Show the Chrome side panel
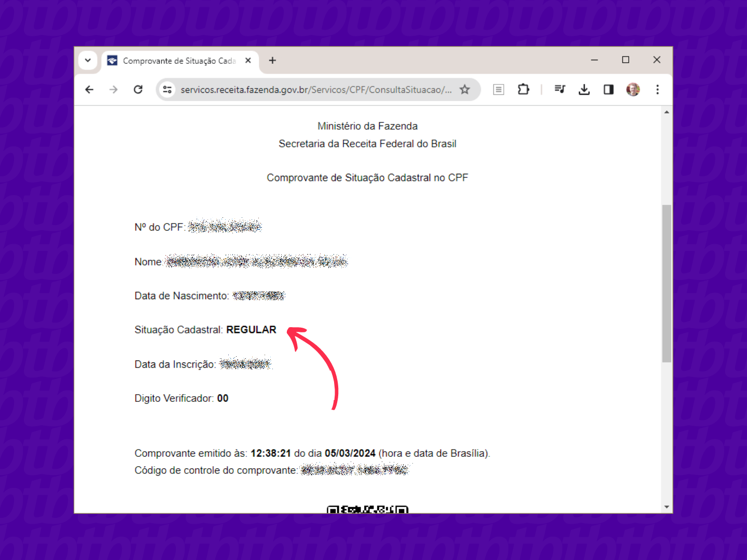The height and width of the screenshot is (560, 747). tap(608, 89)
